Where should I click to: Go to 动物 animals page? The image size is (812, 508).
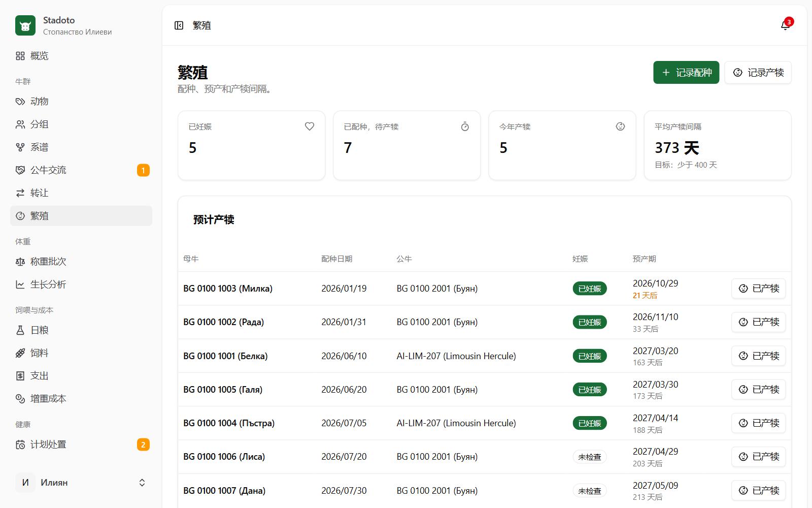[x=81, y=102]
